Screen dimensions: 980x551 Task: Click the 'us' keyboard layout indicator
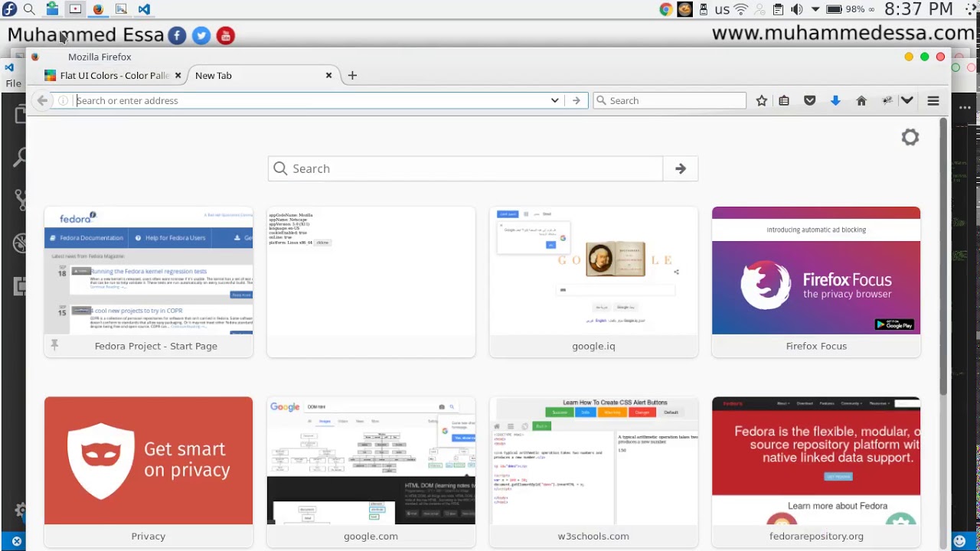click(722, 10)
